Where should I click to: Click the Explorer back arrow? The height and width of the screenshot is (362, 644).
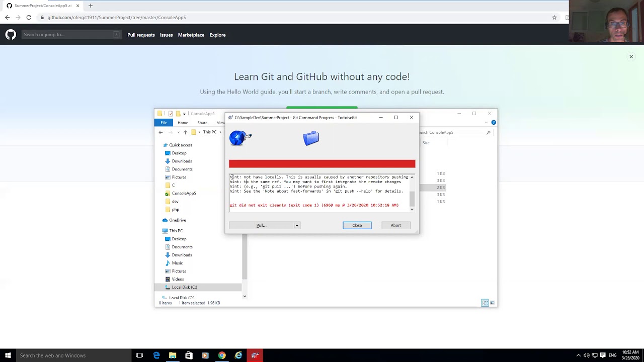point(160,132)
